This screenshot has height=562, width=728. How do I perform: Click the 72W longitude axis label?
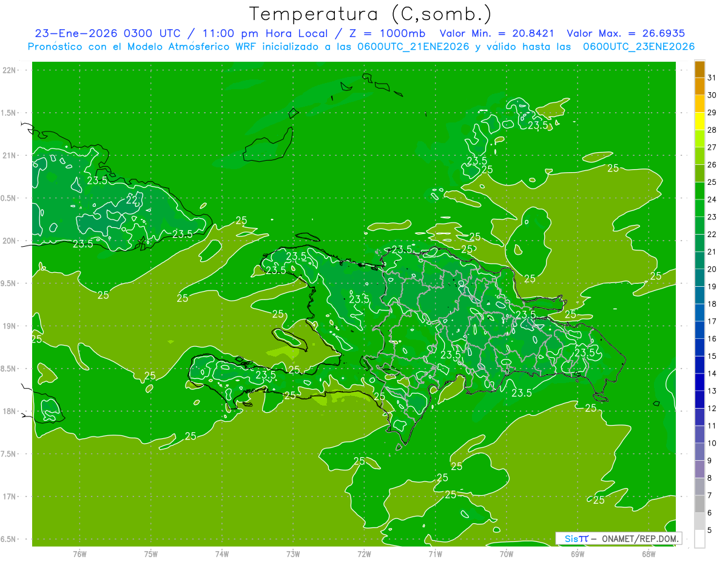[364, 554]
